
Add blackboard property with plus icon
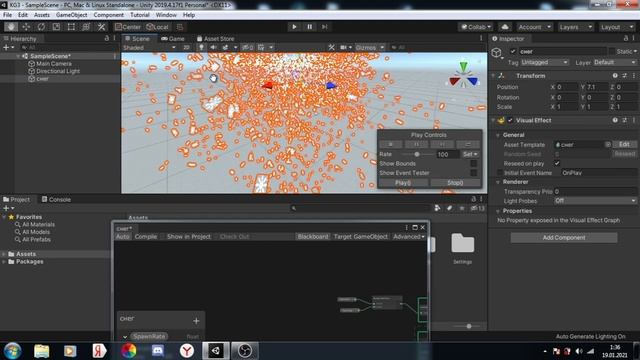[196, 321]
